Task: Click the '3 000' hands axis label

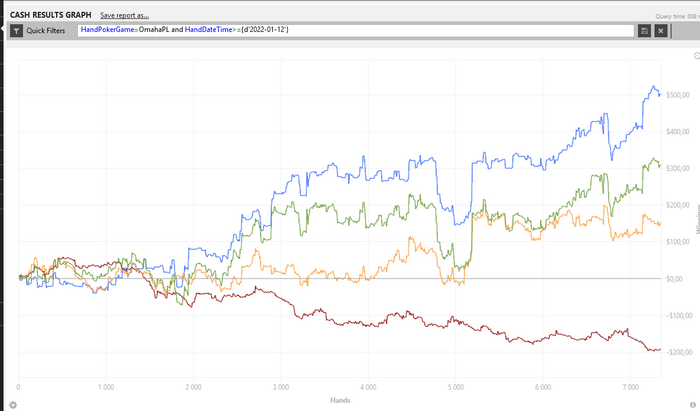Action: pos(281,387)
